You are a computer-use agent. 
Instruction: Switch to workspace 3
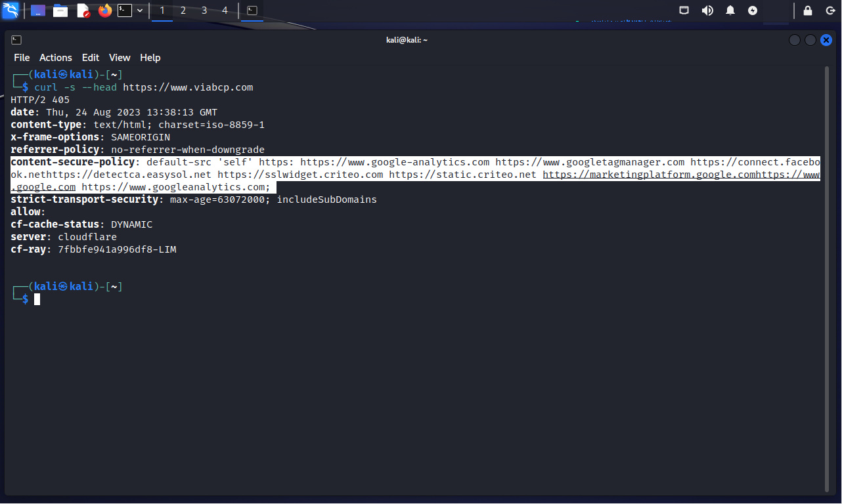pyautogui.click(x=204, y=10)
